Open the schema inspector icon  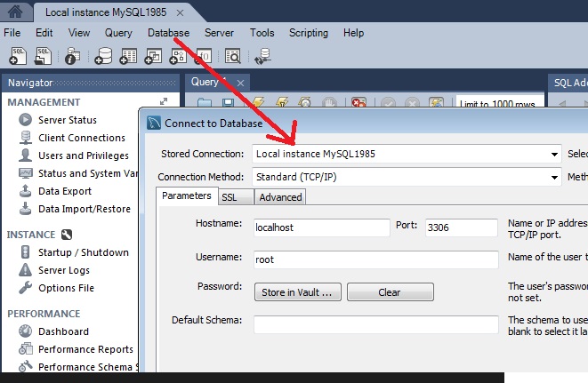72,56
